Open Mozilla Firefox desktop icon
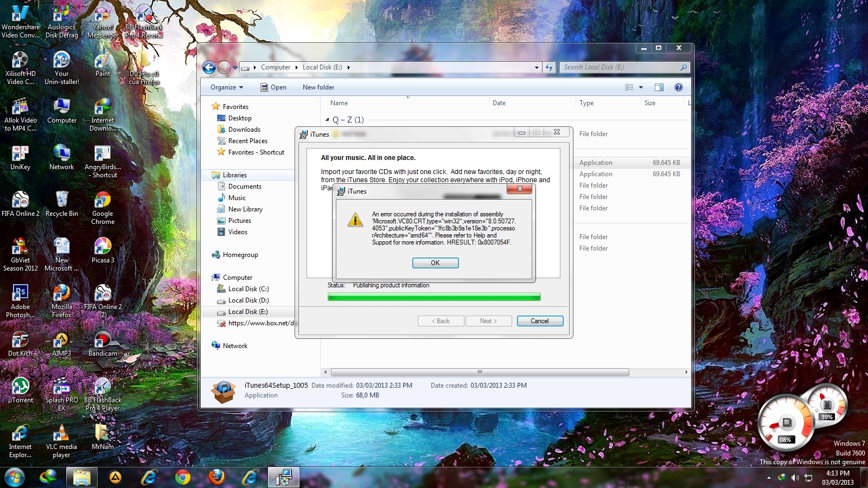Viewport: 868px width, 488px height. click(x=62, y=301)
